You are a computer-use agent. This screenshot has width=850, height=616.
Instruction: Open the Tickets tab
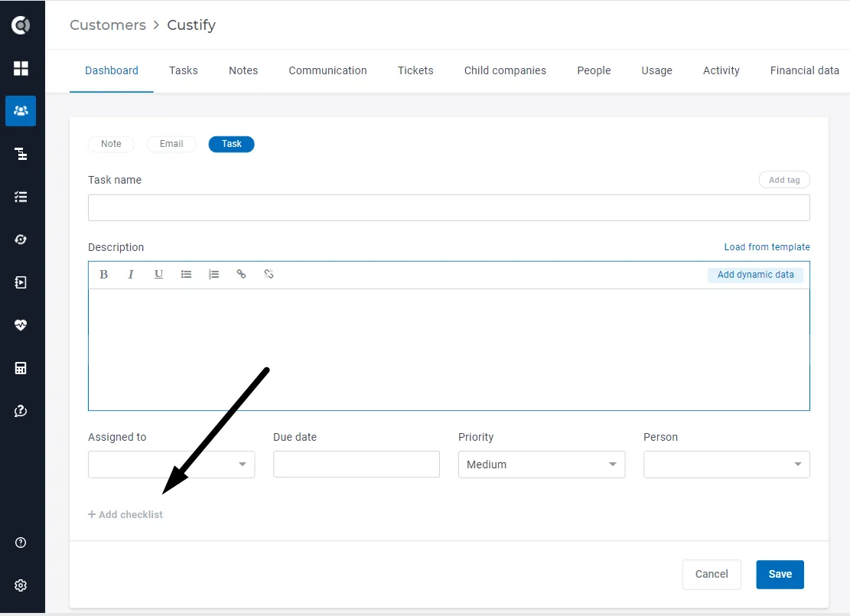(x=415, y=70)
